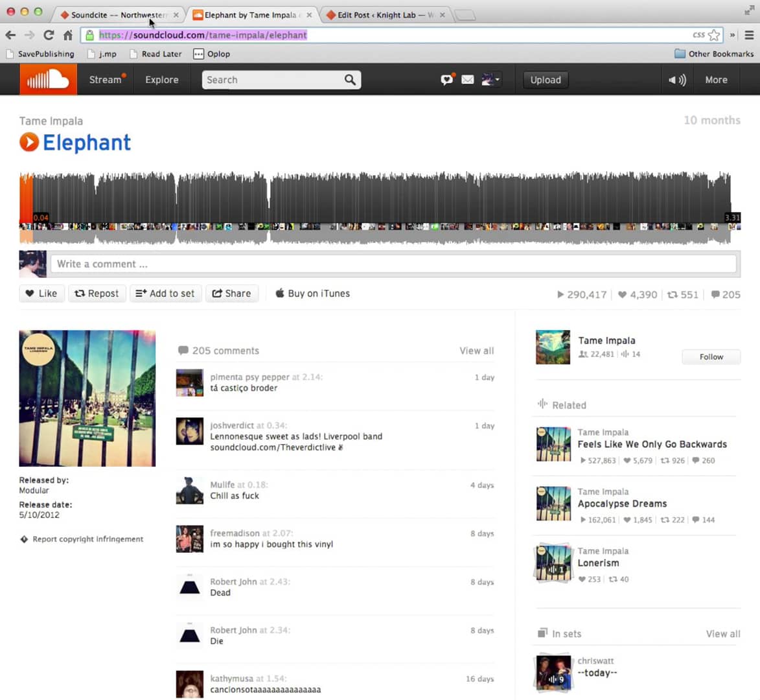Click the 205 comments count in stats
Viewport: 760px width, 700px height.
(726, 294)
